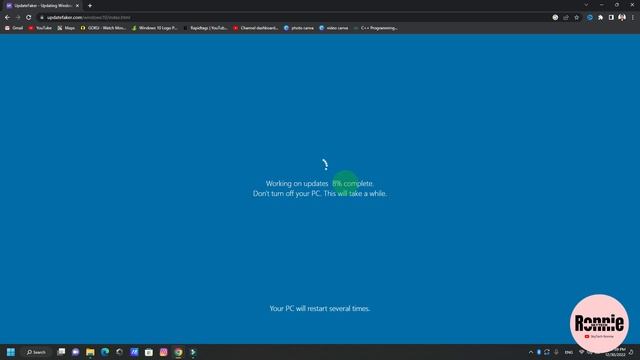Open the Chrome profile avatar
Viewport: 640px width, 360px height.
pyautogui.click(x=622, y=18)
